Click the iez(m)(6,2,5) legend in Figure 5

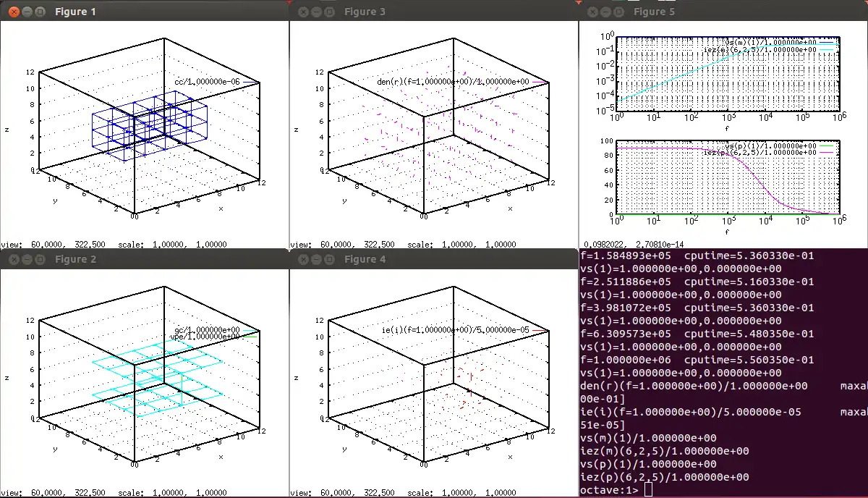click(760, 50)
